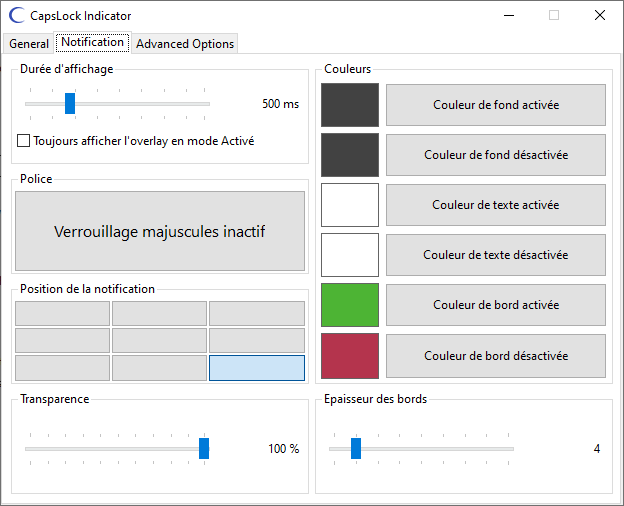Click Couleur de bord activée button
624x506 pixels.
496,305
